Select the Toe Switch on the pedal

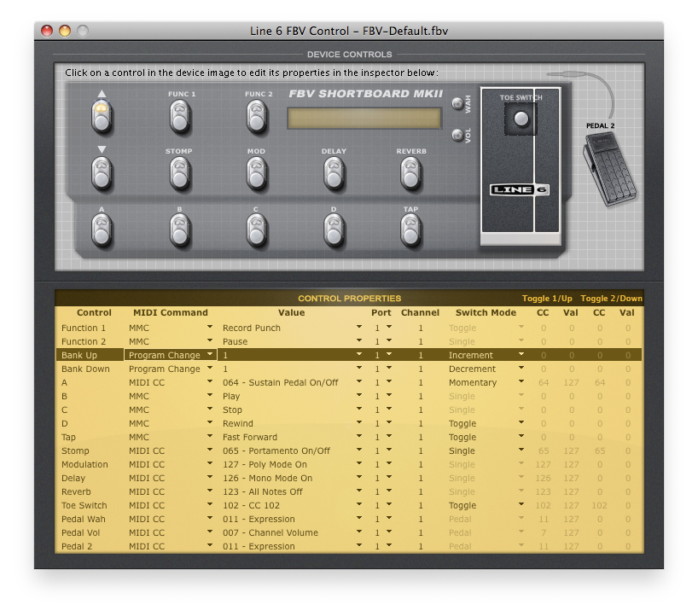(x=521, y=119)
